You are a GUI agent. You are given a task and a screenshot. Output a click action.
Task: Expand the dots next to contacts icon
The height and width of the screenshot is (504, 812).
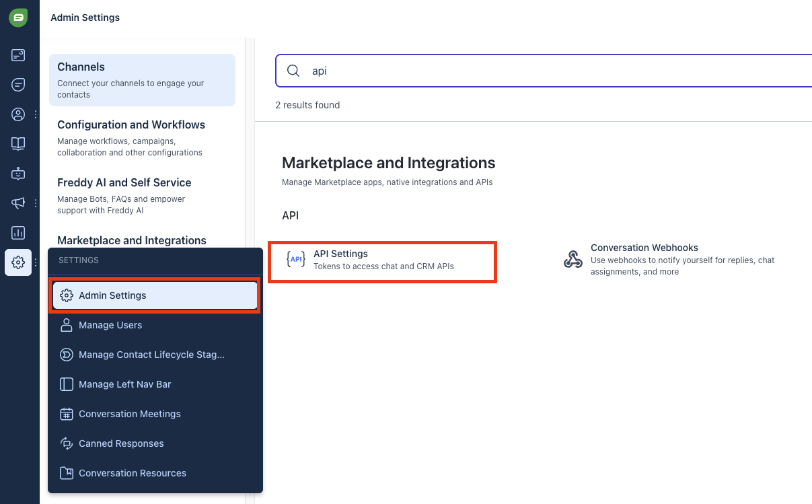pos(36,114)
